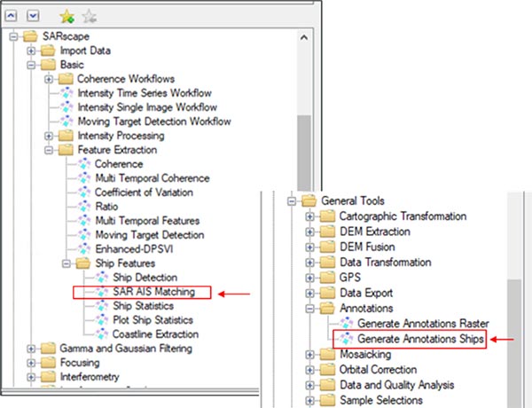Click the Ship Features folder icon

pos(83,263)
